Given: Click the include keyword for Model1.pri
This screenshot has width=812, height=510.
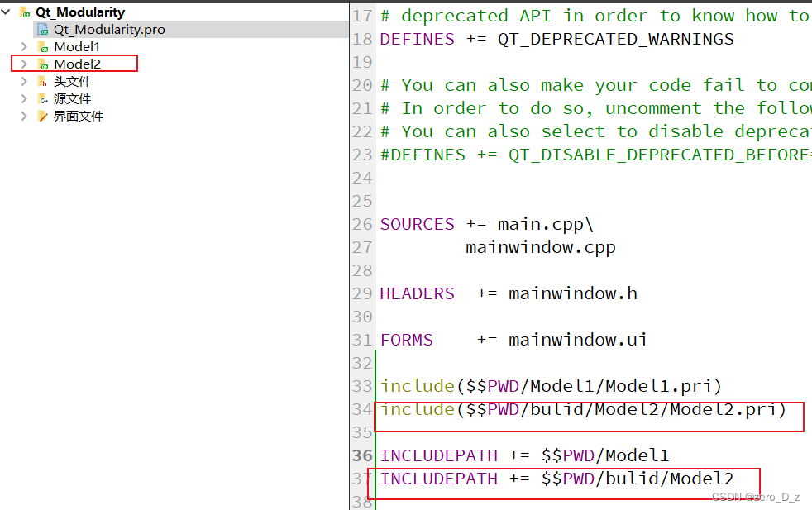Looking at the screenshot, I should [x=418, y=386].
